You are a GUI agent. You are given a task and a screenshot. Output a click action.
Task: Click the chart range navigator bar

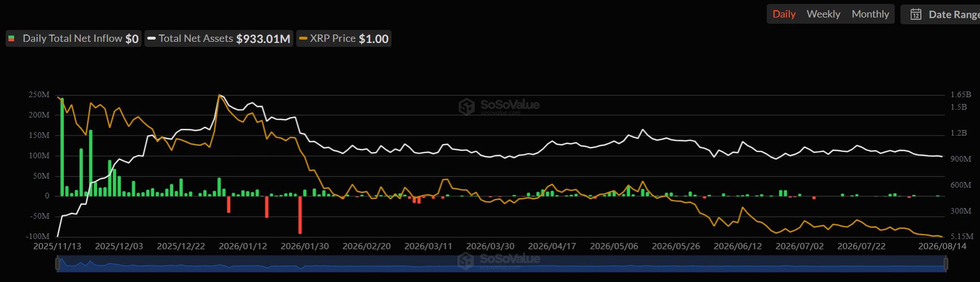502,264
